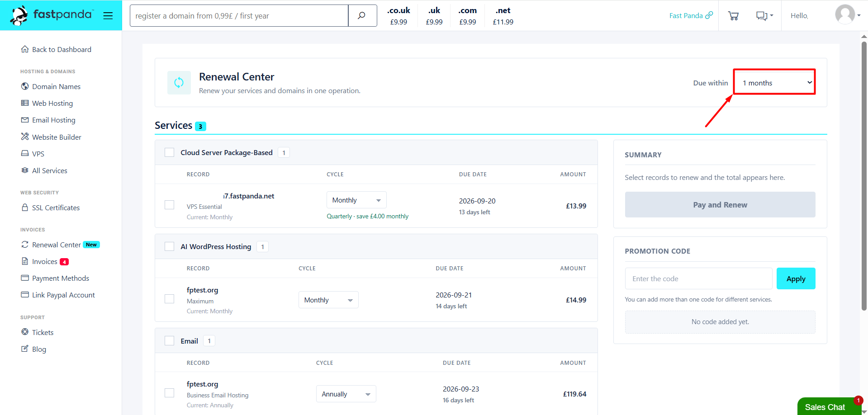Click the Link Paypal Account card icon

(25, 295)
